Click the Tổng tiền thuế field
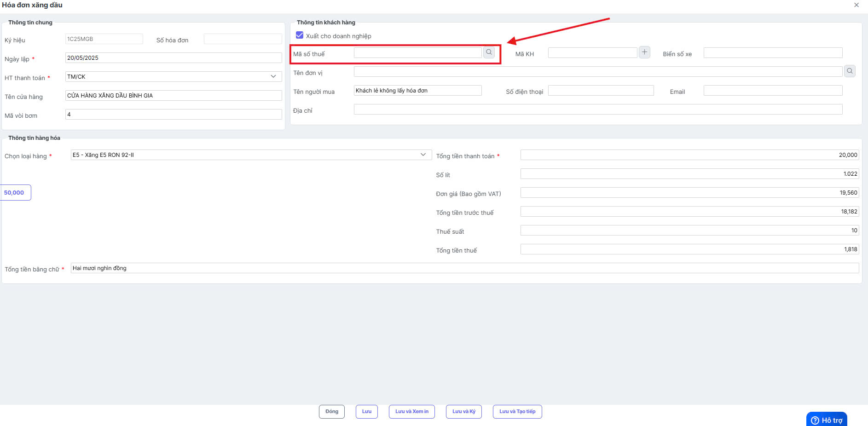Image resolution: width=868 pixels, height=426 pixels. (x=689, y=249)
